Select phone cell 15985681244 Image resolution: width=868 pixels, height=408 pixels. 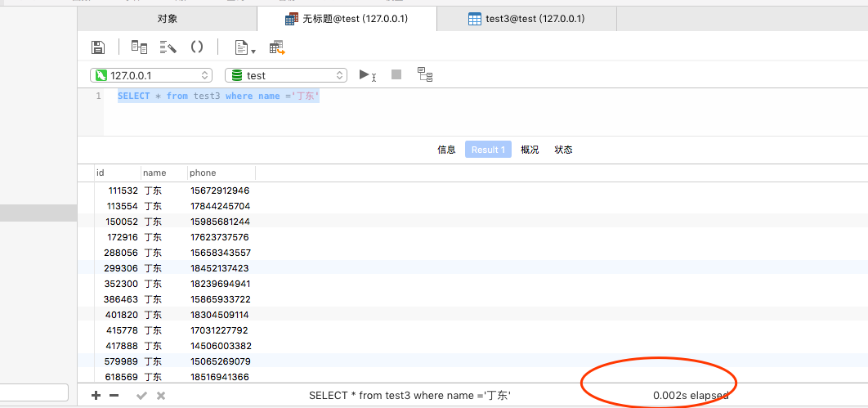click(221, 222)
